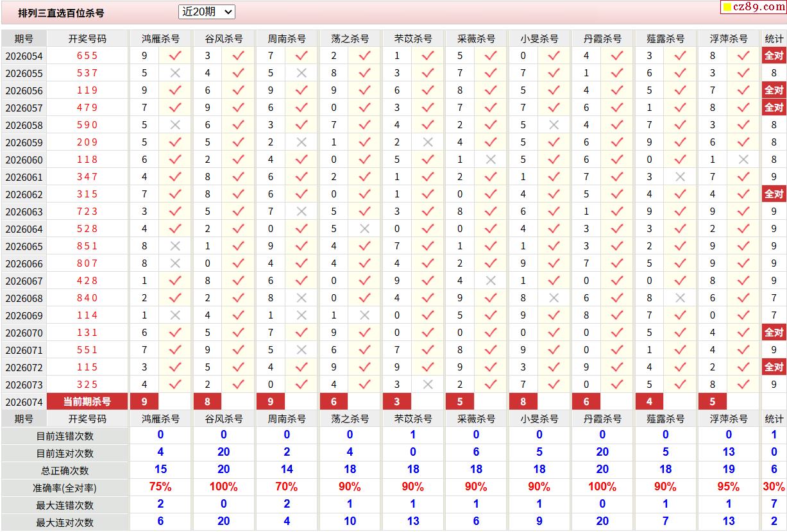Click the 准确率(全对率) row label
The width and height of the screenshot is (787, 532).
(x=65, y=488)
